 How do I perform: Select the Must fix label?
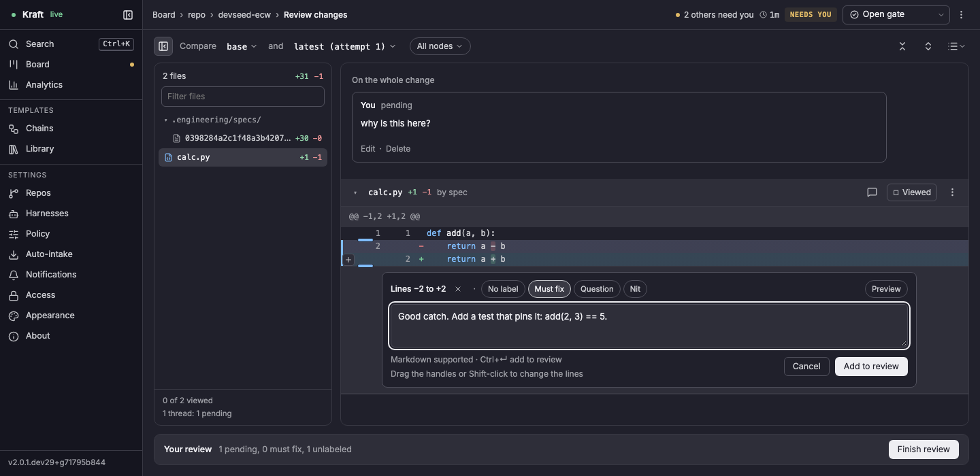(549, 289)
